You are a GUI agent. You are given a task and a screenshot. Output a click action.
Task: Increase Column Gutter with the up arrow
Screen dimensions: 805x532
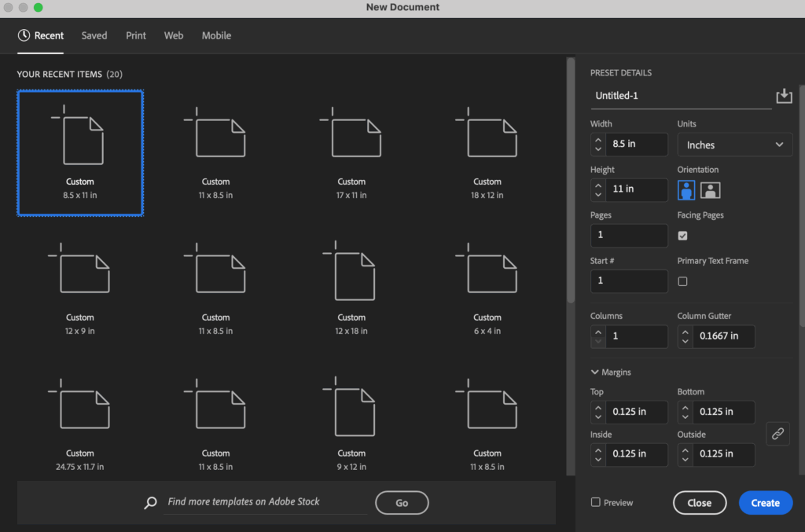tap(685, 332)
